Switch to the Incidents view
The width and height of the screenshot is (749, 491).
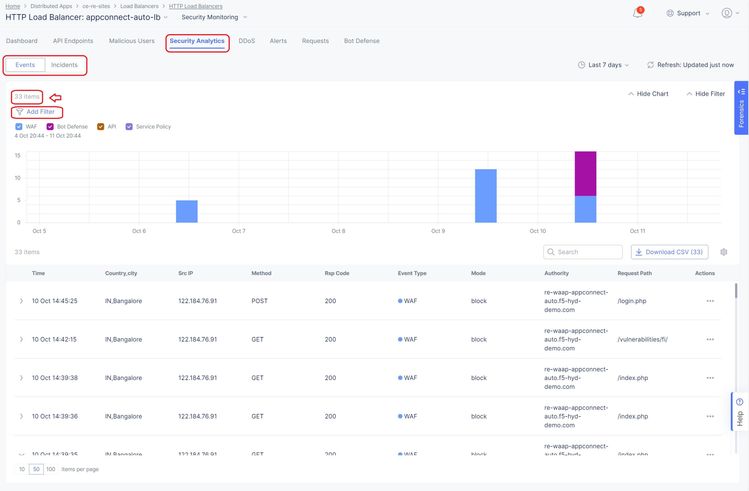pyautogui.click(x=64, y=65)
